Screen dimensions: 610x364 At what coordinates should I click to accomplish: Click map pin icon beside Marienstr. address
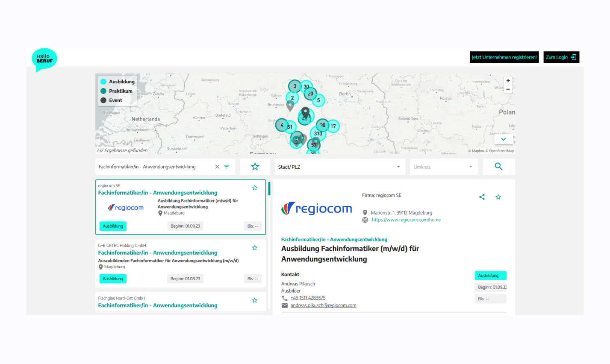(365, 212)
